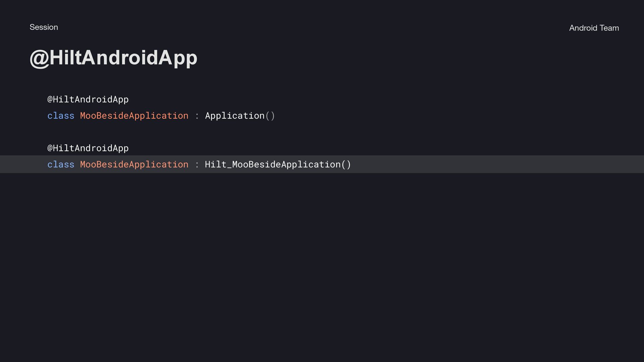Image resolution: width=644 pixels, height=362 pixels.
Task: Click the "Android Team" label at top right
Action: (x=594, y=28)
